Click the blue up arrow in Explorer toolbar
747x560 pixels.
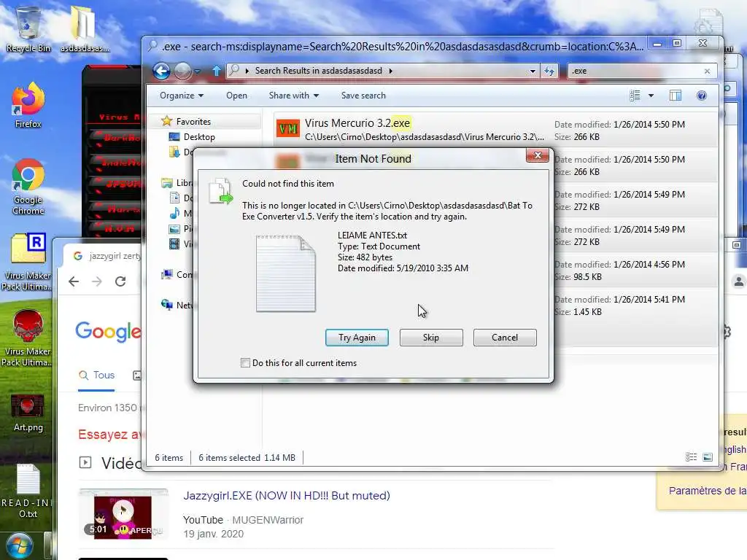[216, 71]
